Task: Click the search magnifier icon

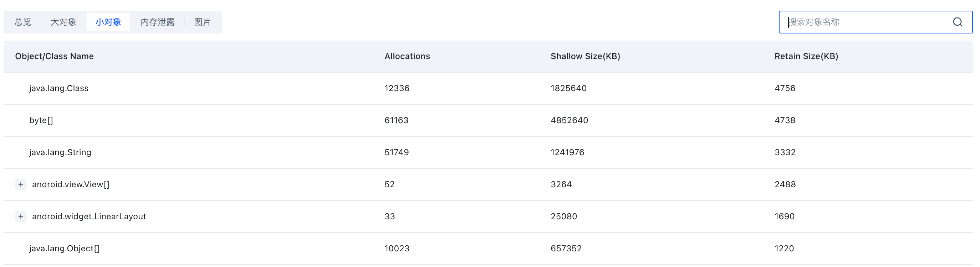Action: [x=957, y=22]
